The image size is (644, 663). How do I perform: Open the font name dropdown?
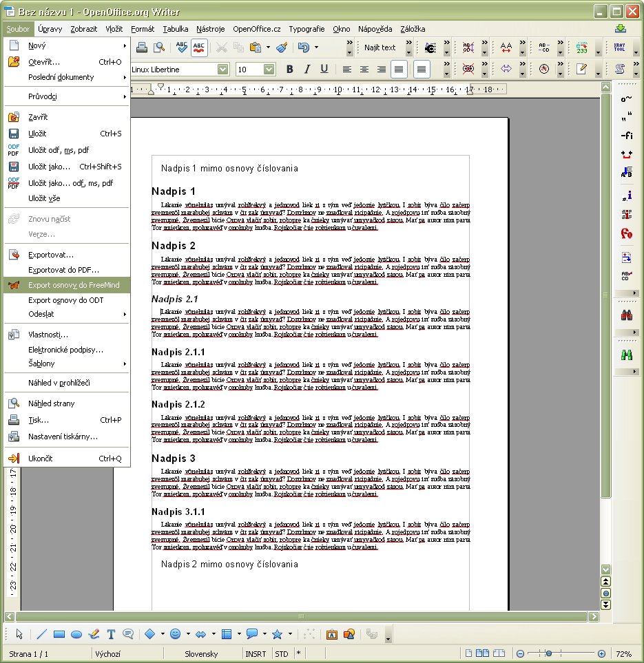point(223,69)
